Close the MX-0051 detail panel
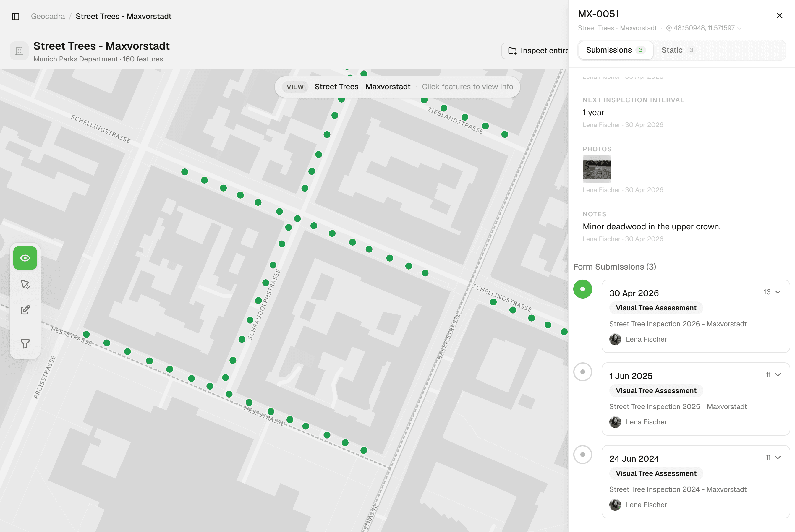Viewport: 795px width, 532px height. coord(779,15)
